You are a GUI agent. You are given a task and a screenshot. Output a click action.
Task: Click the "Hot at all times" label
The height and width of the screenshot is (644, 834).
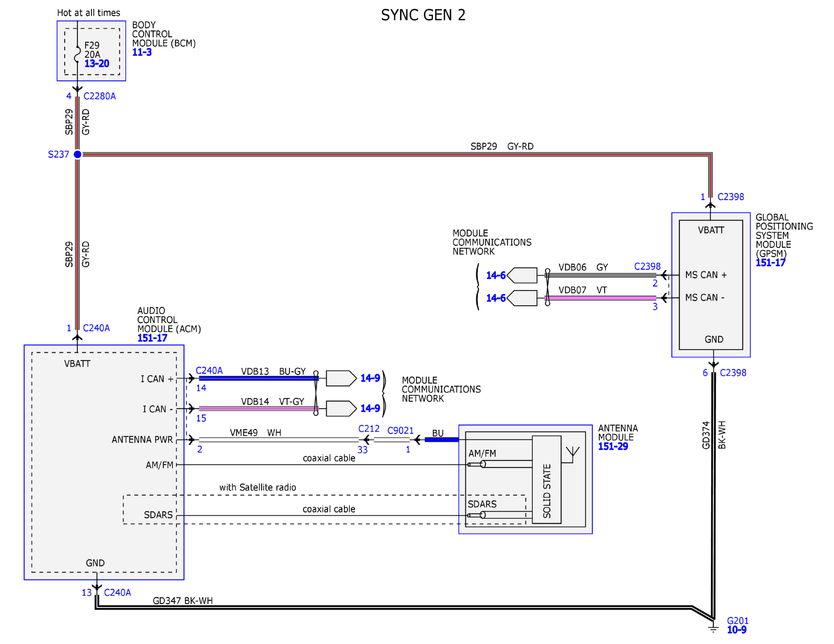pyautogui.click(x=88, y=13)
